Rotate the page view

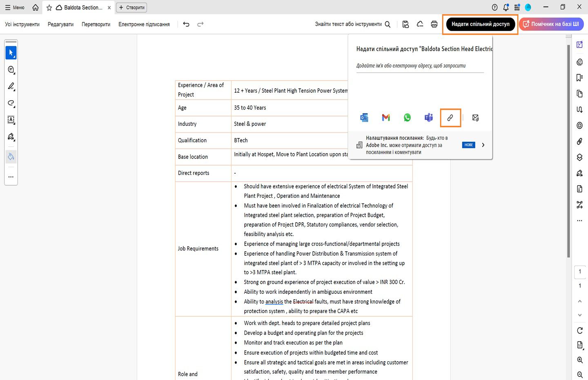pyautogui.click(x=580, y=331)
